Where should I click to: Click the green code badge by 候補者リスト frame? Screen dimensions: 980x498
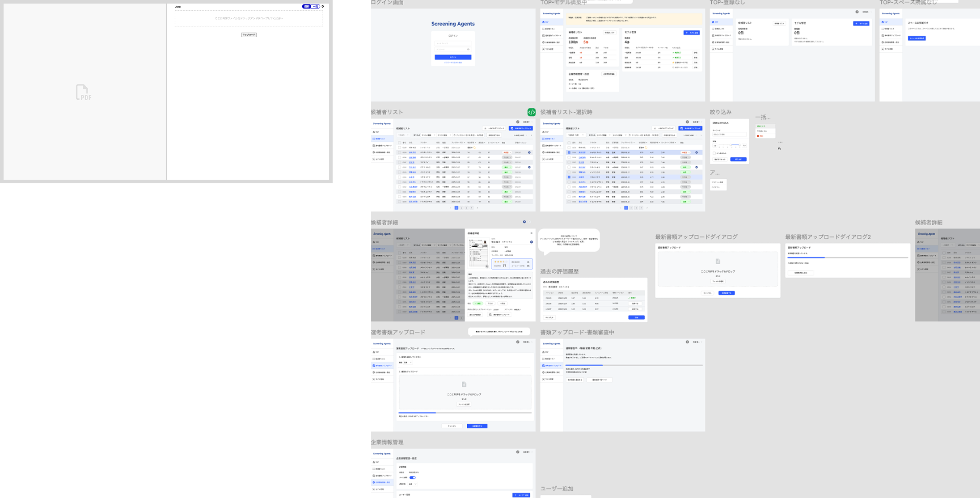531,112
